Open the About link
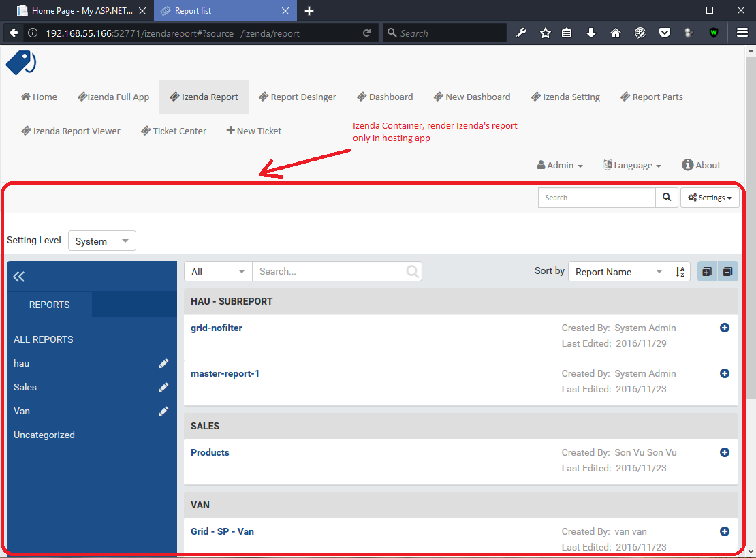Screen dimensions: 756x558 (x=701, y=165)
